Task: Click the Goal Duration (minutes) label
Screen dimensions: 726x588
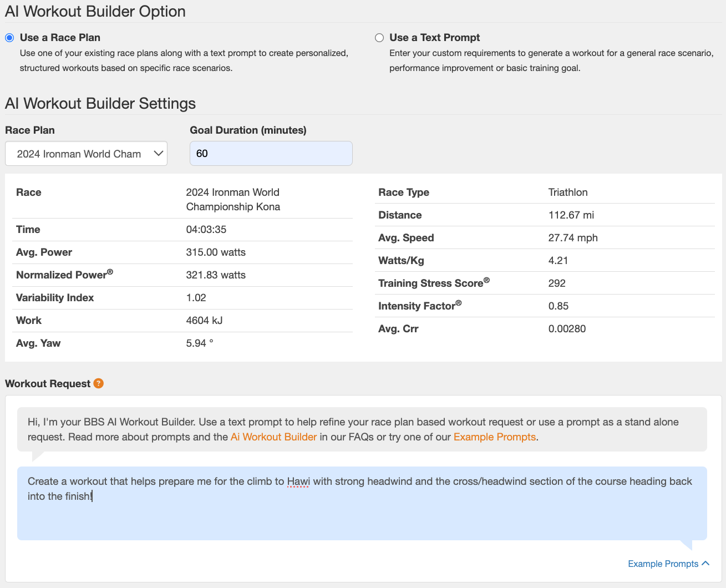Action: point(248,130)
